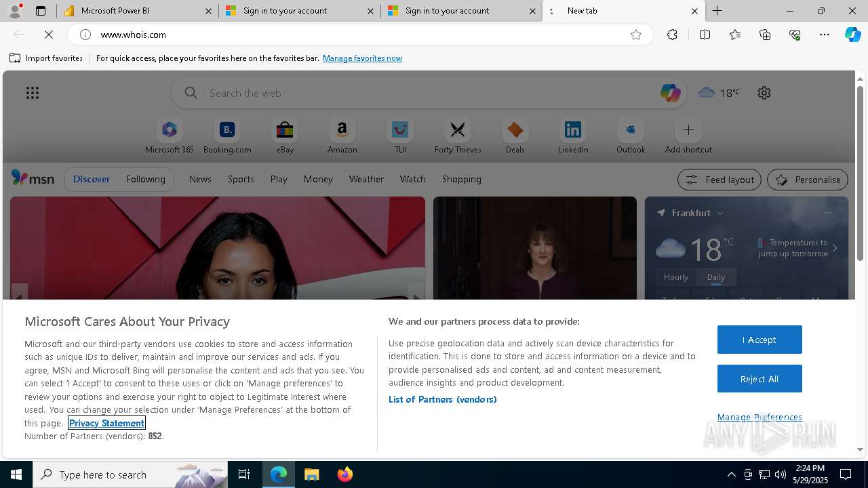This screenshot has height=488, width=868.
Task: Click the Add shortcut plus icon
Action: point(688,129)
